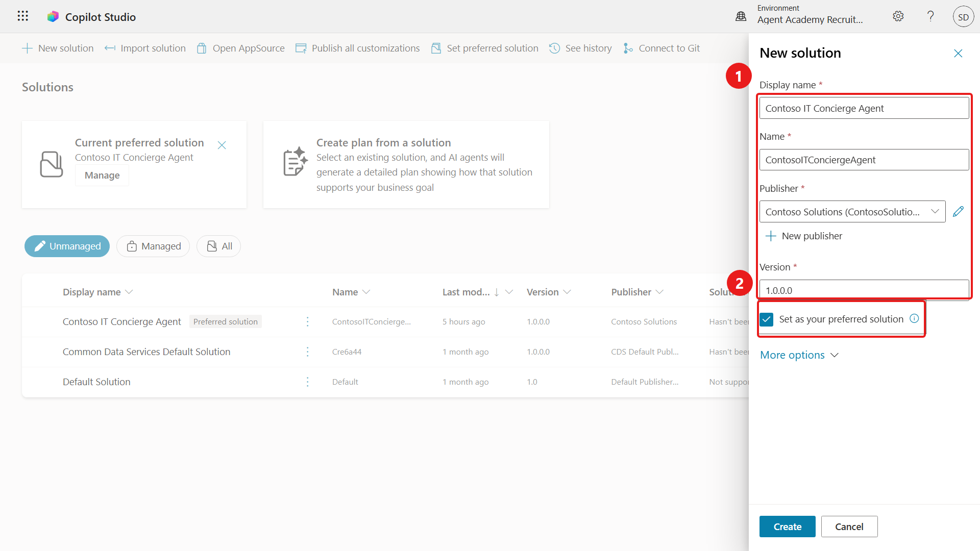Switch to the Managed filter tab
Screen dimensions: 980x551
tap(153, 246)
